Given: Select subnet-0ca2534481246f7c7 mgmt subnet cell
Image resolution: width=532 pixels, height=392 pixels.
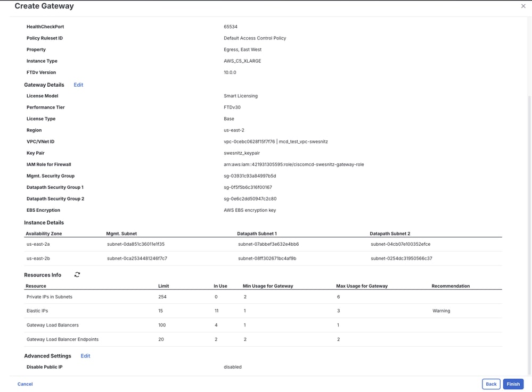Looking at the screenshot, I should point(137,258).
